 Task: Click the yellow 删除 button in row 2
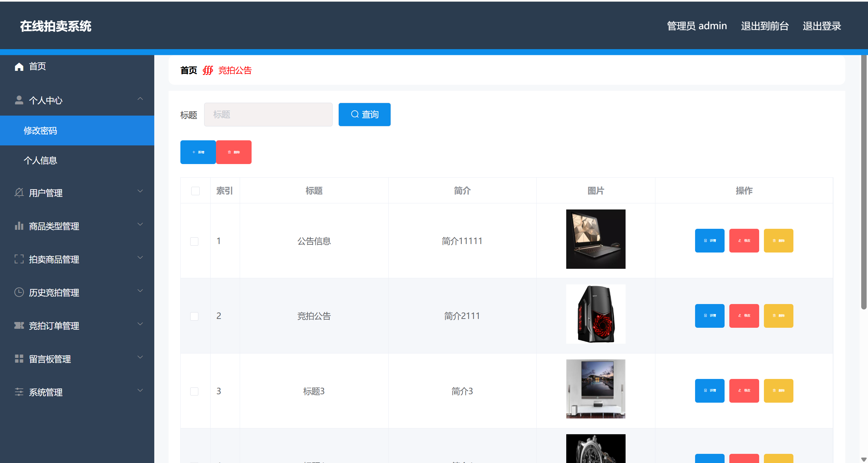pos(778,316)
